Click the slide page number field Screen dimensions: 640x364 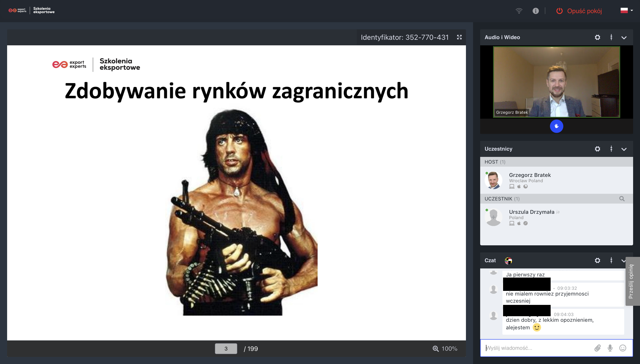point(226,348)
